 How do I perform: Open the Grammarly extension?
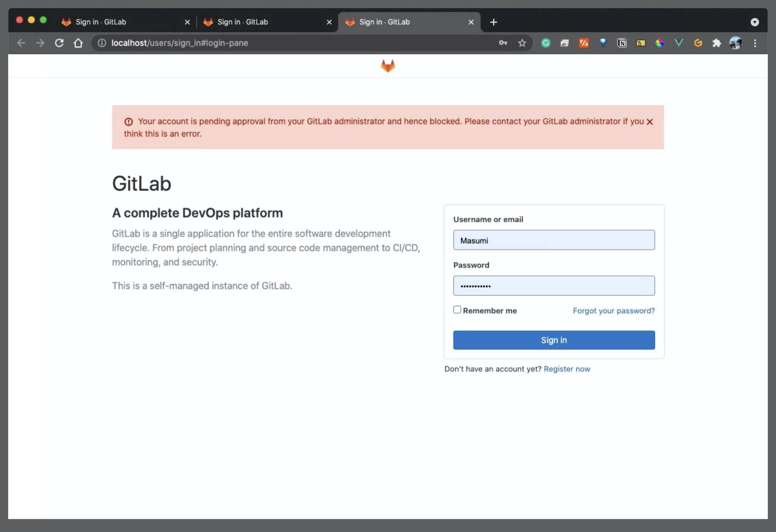(x=546, y=43)
